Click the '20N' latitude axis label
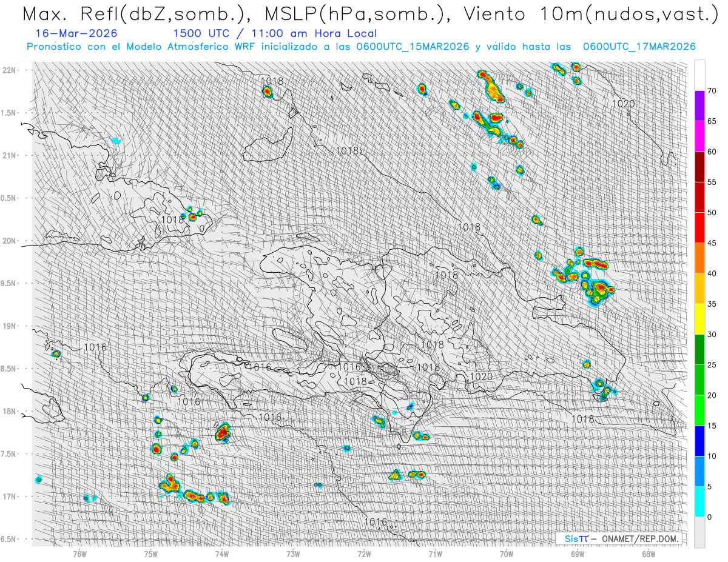The height and width of the screenshot is (562, 728). point(8,241)
